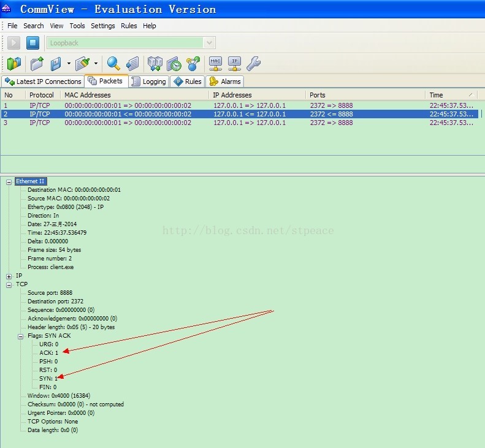Click the reconstruct TCP session icon
485x448 pixels.
point(155,64)
